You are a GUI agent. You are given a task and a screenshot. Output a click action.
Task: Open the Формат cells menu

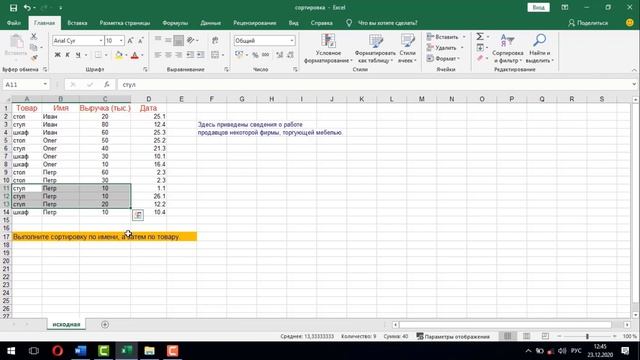click(443, 58)
